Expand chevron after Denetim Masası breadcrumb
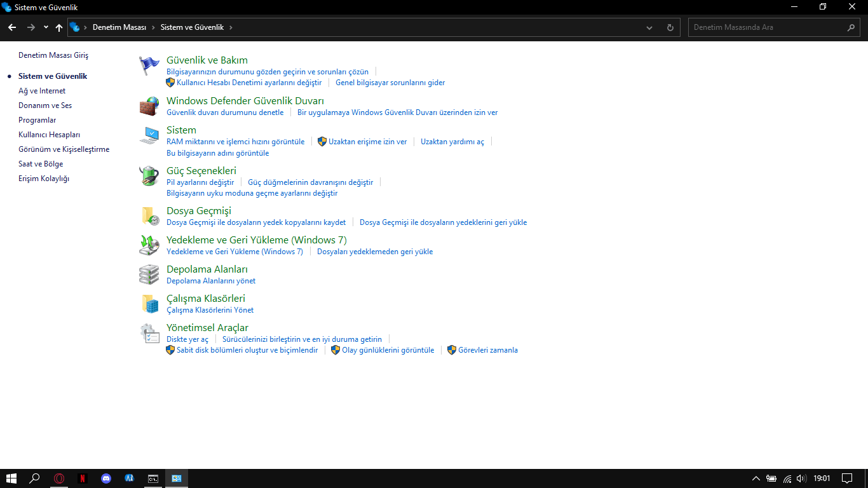 [153, 27]
